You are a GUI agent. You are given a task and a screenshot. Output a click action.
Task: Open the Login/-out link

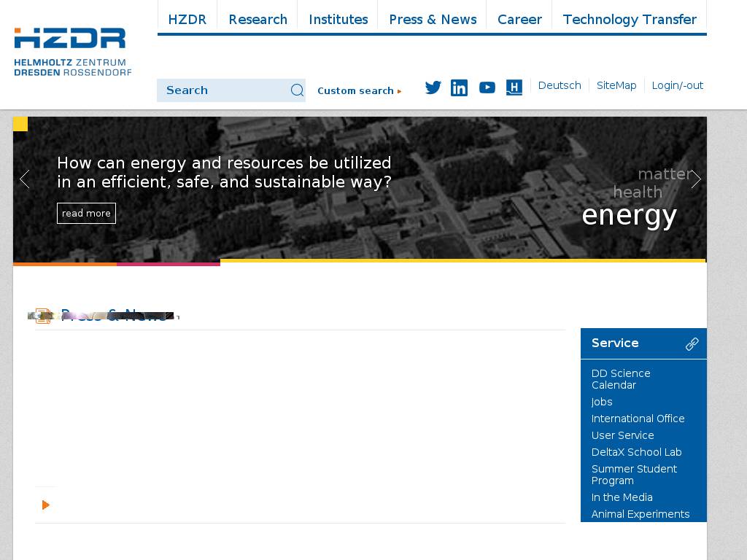click(x=677, y=85)
